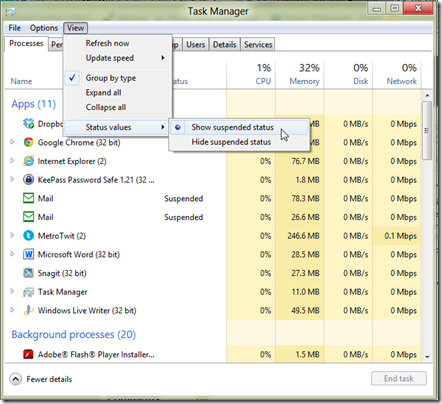Click the Snagit icon
Viewport: 442px width, 404px height.
[28, 273]
